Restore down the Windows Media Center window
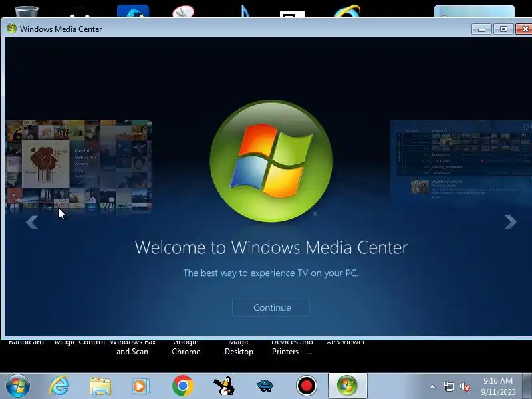The width and height of the screenshot is (532, 399). [x=503, y=29]
